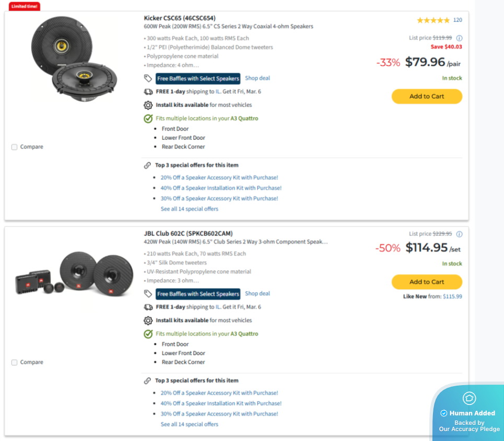Open the Kicker CSC65 (46CSC654) product title
Screen dimensions: 504x441
coord(179,18)
